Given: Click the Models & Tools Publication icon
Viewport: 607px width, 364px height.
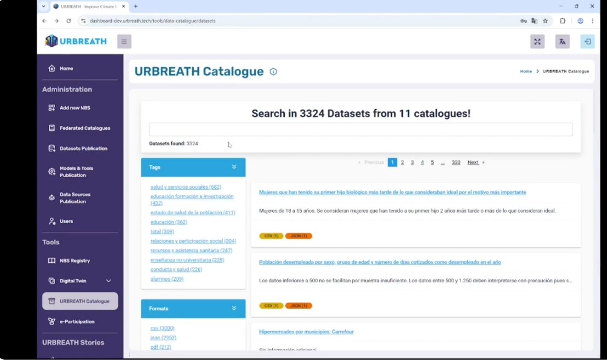Looking at the screenshot, I should [x=52, y=172].
